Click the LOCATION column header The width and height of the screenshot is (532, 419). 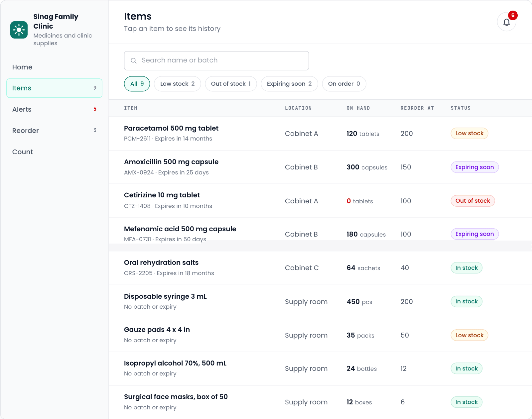(298, 108)
